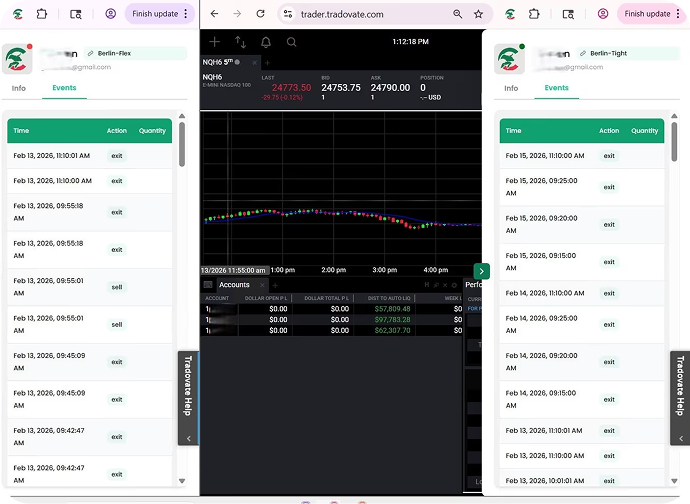This screenshot has width=690, height=504.
Task: Click the extension logo in the right browser toolbar
Action: pos(510,14)
